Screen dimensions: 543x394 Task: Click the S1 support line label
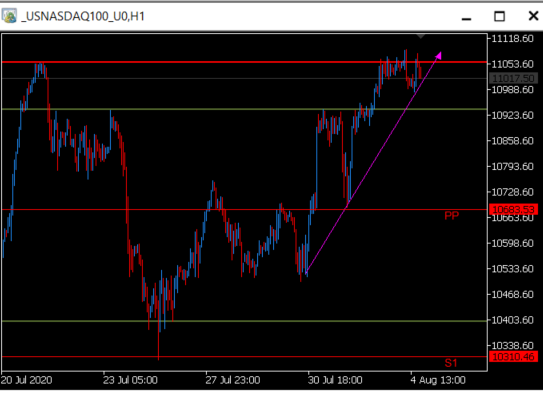pyautogui.click(x=451, y=363)
